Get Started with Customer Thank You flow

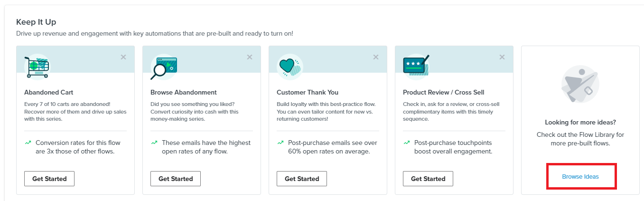pos(302,179)
